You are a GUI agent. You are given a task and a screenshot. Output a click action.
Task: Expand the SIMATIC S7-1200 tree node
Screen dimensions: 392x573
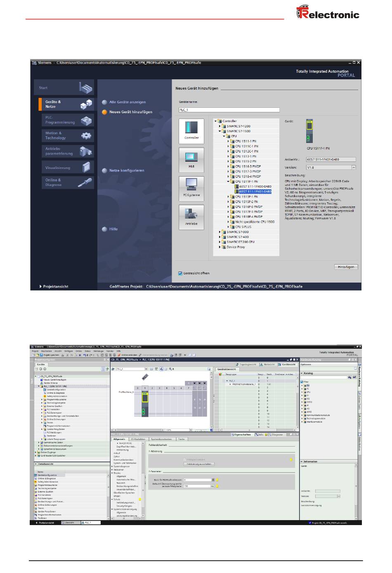tap(220, 126)
